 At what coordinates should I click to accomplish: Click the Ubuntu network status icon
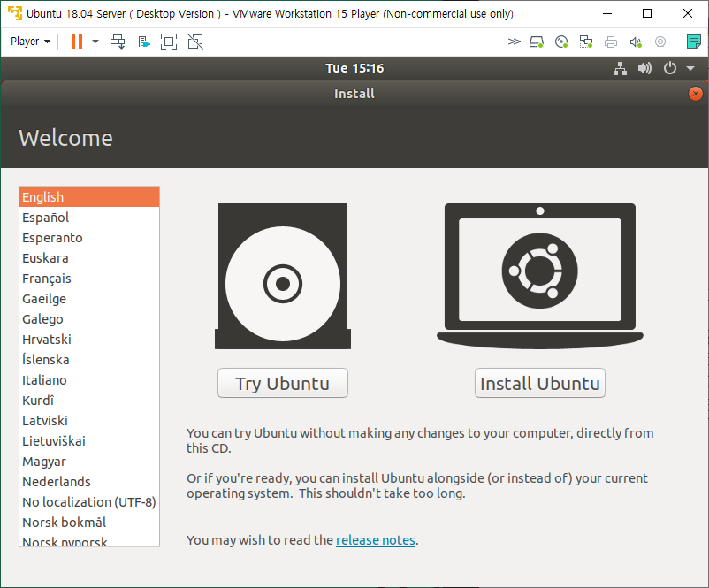click(x=620, y=68)
